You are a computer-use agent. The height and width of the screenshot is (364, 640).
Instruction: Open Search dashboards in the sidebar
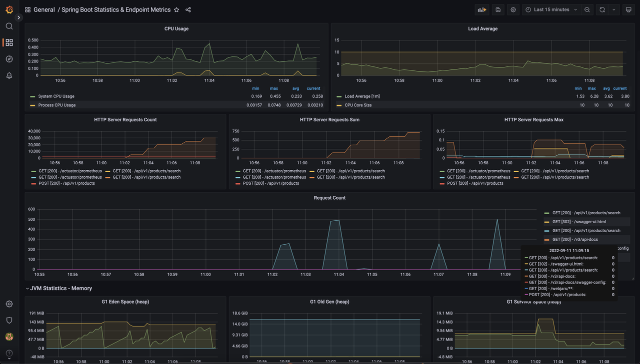(8, 26)
